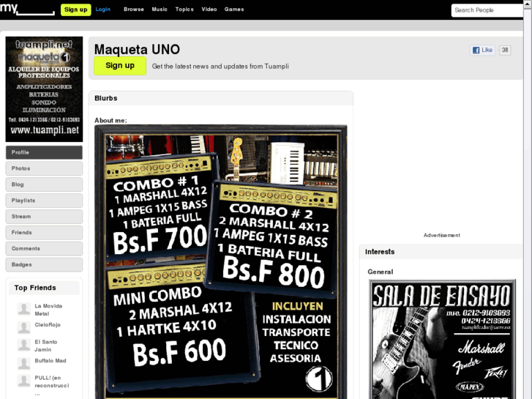
Task: Select the Playlists sidebar tab
Action: pyautogui.click(x=44, y=201)
